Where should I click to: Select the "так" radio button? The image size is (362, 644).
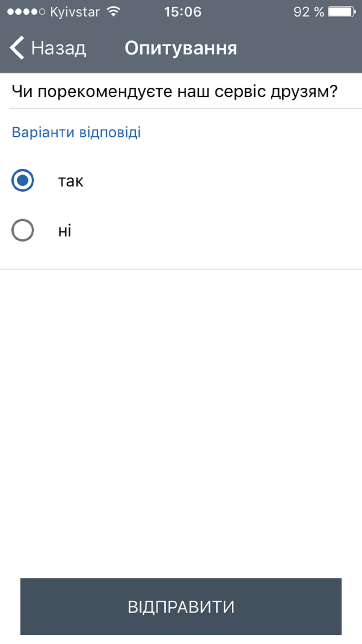click(22, 180)
